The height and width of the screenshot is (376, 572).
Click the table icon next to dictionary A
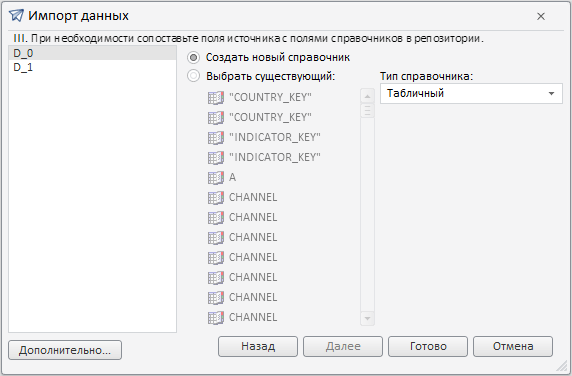(x=216, y=178)
